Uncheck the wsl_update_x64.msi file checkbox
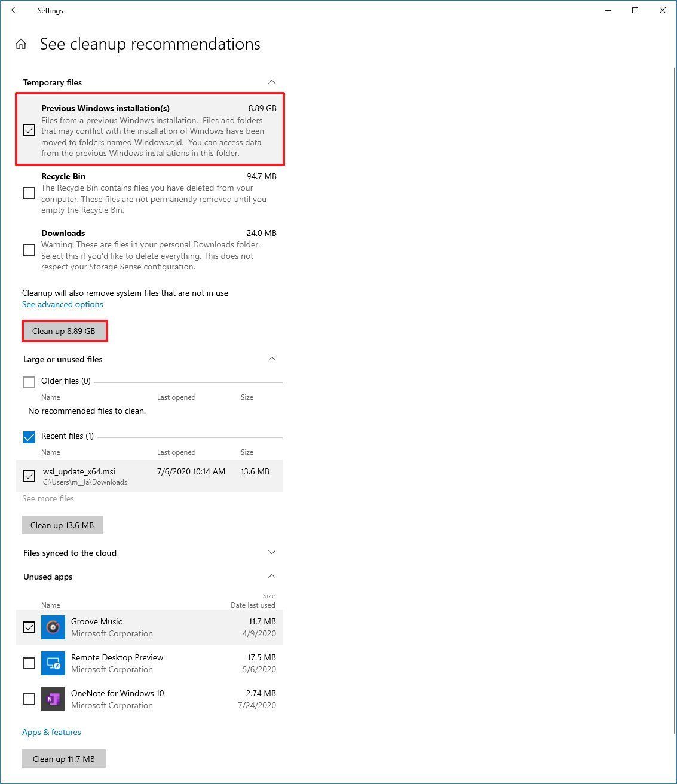The image size is (677, 784). [x=29, y=476]
